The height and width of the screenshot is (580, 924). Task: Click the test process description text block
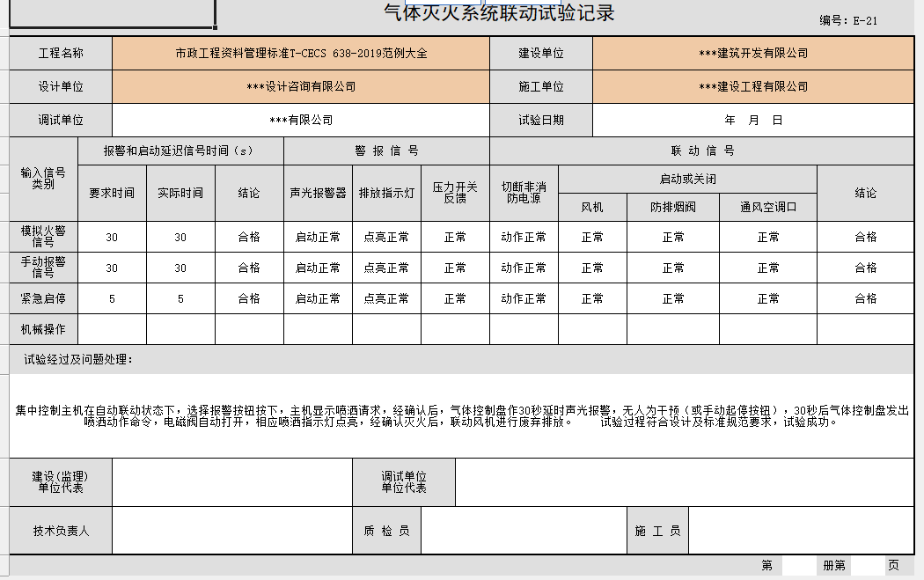point(462,415)
